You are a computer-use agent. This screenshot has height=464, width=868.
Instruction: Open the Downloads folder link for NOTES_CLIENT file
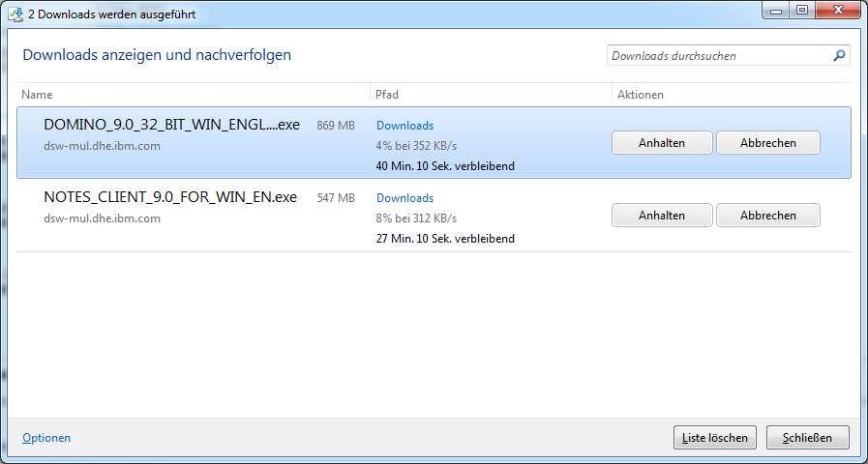(x=404, y=198)
